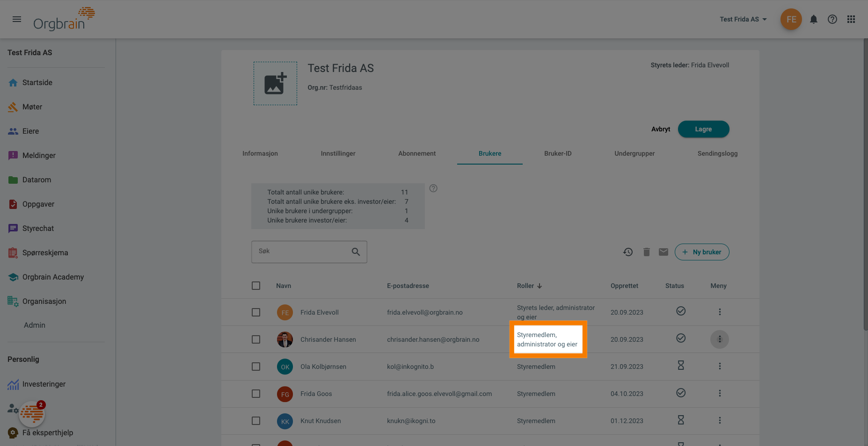Click the search magnifier icon

pos(356,252)
